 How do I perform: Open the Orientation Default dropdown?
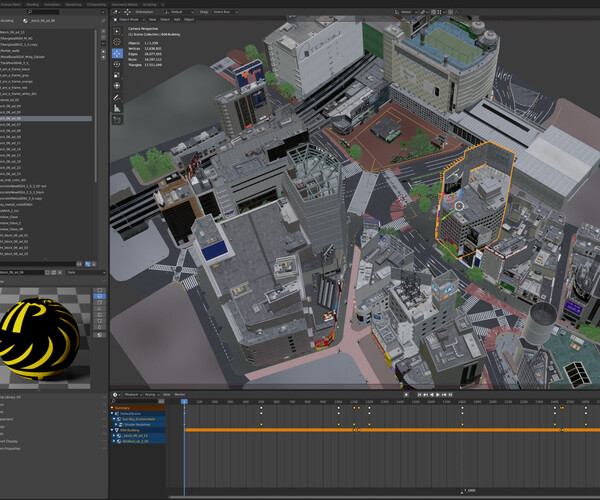click(180, 12)
